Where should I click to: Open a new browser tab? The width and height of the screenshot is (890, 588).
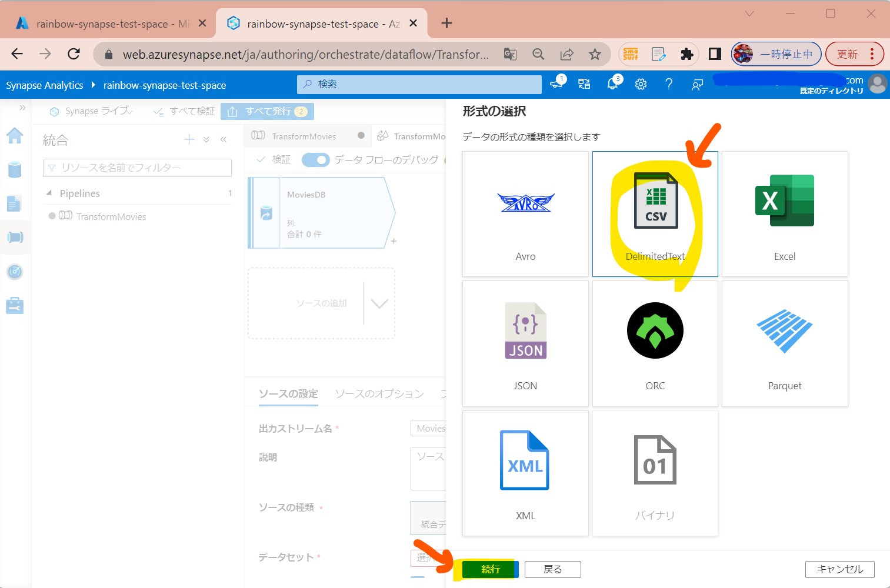(x=446, y=23)
